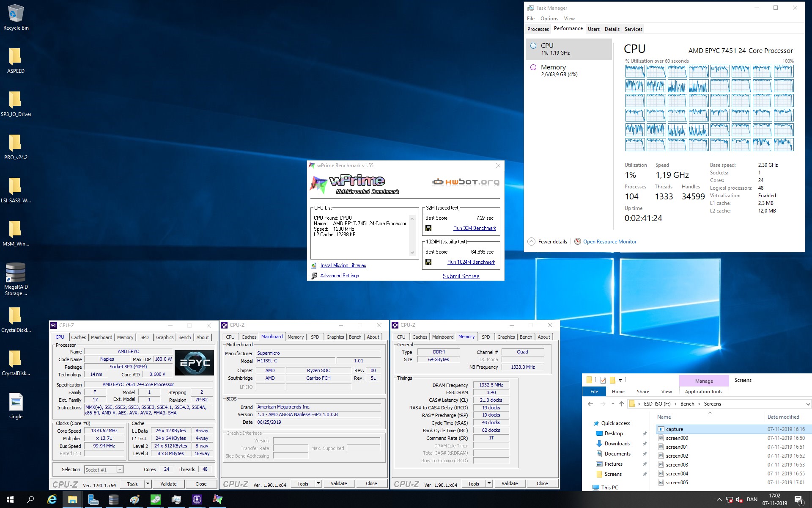Viewport: 812px width, 508px height.
Task: Open the PRO_v24.2 desktop folder
Action: click(x=16, y=146)
